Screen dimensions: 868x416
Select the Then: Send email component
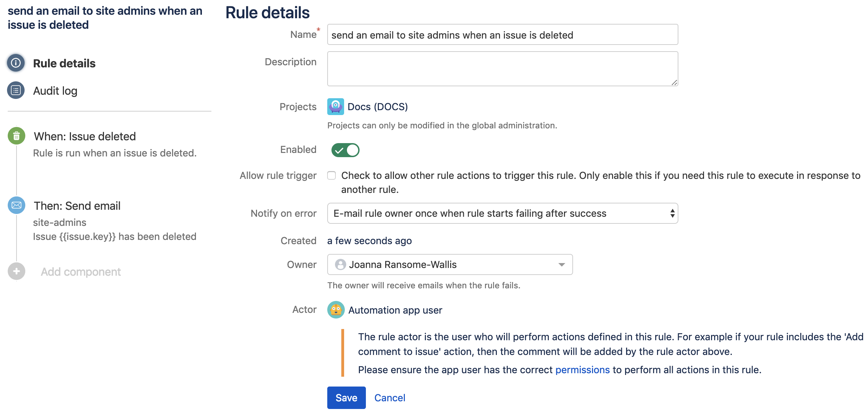[x=77, y=206]
